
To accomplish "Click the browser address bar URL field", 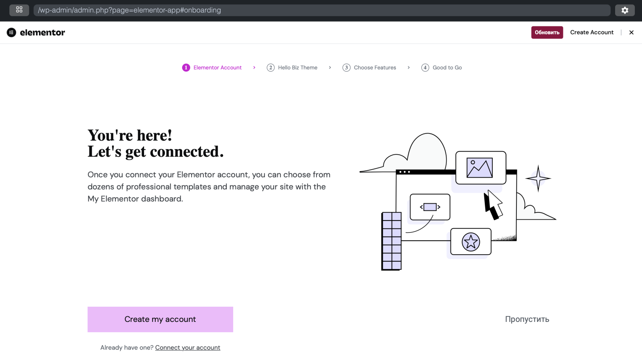I will pos(321,10).
